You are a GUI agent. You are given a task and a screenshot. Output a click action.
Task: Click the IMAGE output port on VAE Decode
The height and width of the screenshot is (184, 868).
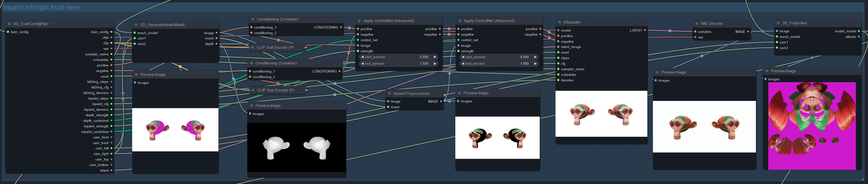click(748, 32)
